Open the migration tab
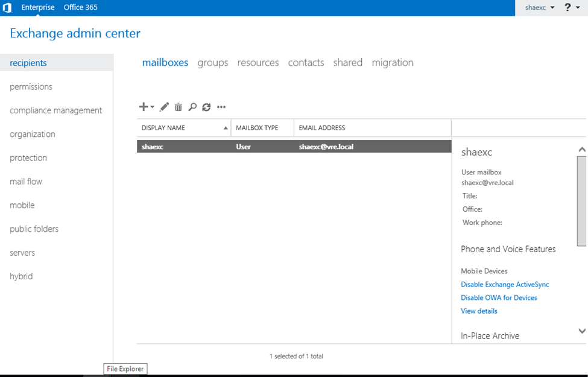This screenshot has width=588, height=377. tap(393, 63)
